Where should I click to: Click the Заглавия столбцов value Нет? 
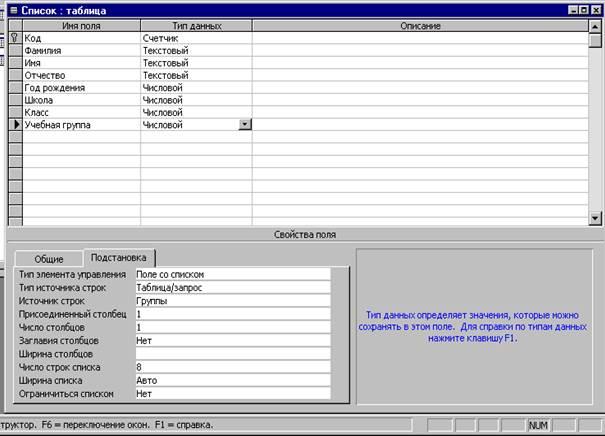[231, 340]
